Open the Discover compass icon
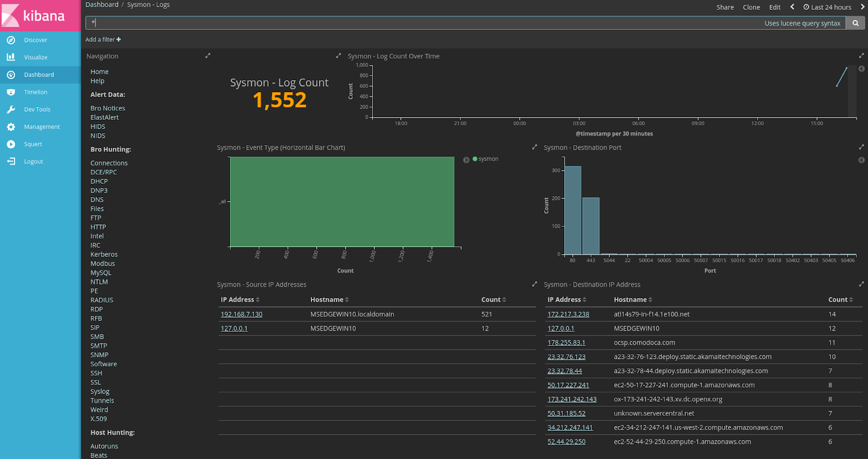The height and width of the screenshot is (459, 868). click(11, 40)
